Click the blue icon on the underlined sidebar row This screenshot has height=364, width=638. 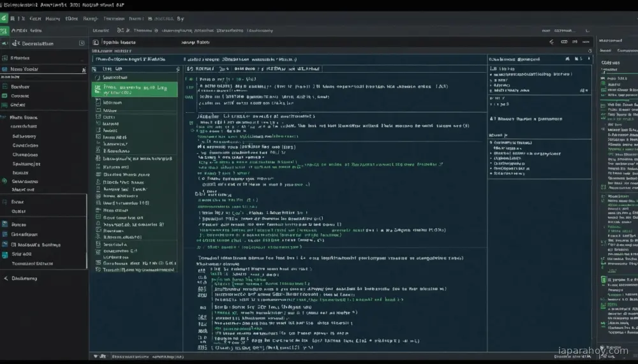click(4, 69)
